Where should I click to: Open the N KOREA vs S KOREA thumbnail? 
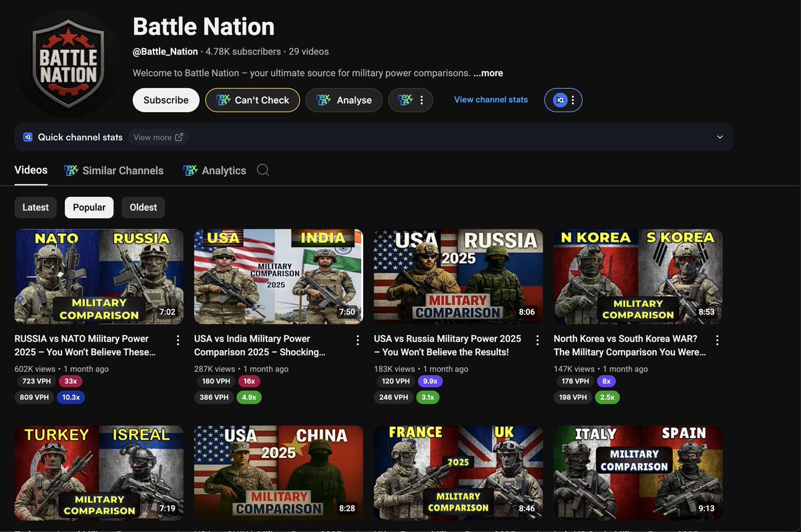(638, 276)
